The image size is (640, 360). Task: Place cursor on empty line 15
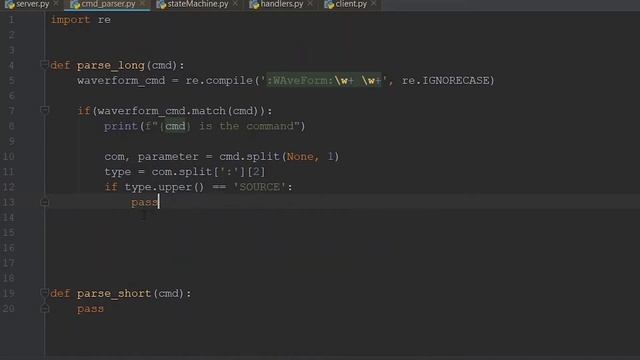pyautogui.click(x=343, y=233)
